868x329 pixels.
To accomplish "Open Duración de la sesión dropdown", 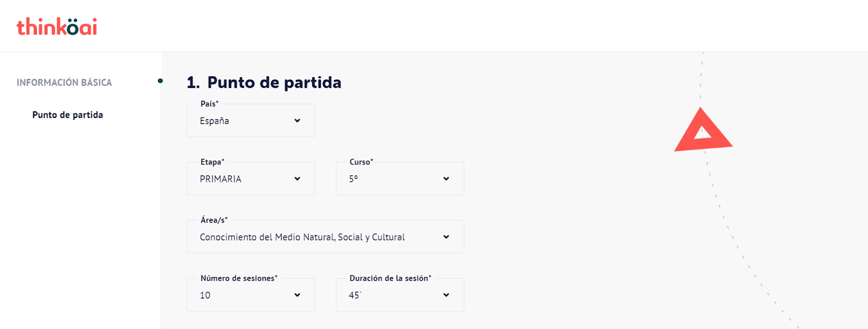I will pyautogui.click(x=400, y=295).
